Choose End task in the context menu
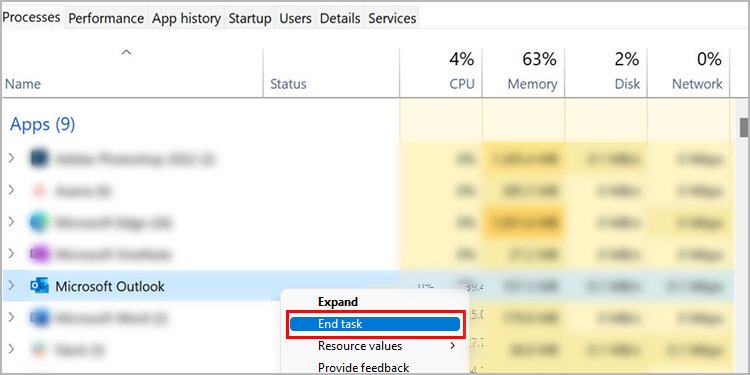 tap(375, 324)
